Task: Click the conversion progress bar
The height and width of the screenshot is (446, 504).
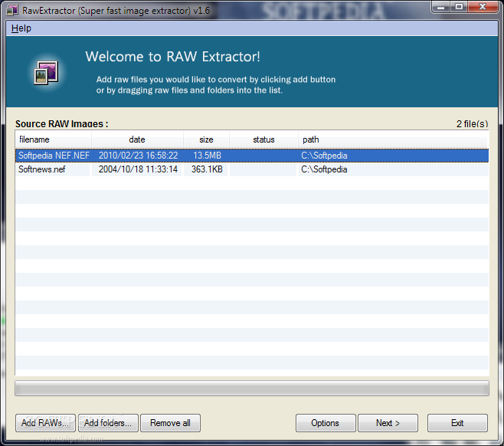Action: coord(252,389)
